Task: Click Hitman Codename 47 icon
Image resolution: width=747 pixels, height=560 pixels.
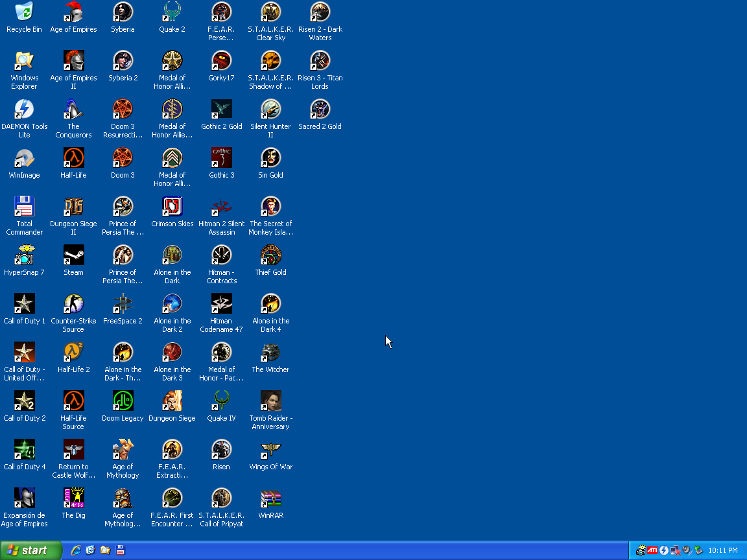Action: coord(222,304)
